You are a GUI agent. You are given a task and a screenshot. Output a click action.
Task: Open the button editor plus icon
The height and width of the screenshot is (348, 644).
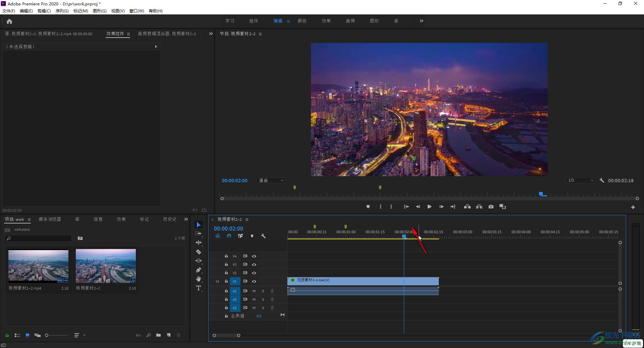click(x=633, y=207)
